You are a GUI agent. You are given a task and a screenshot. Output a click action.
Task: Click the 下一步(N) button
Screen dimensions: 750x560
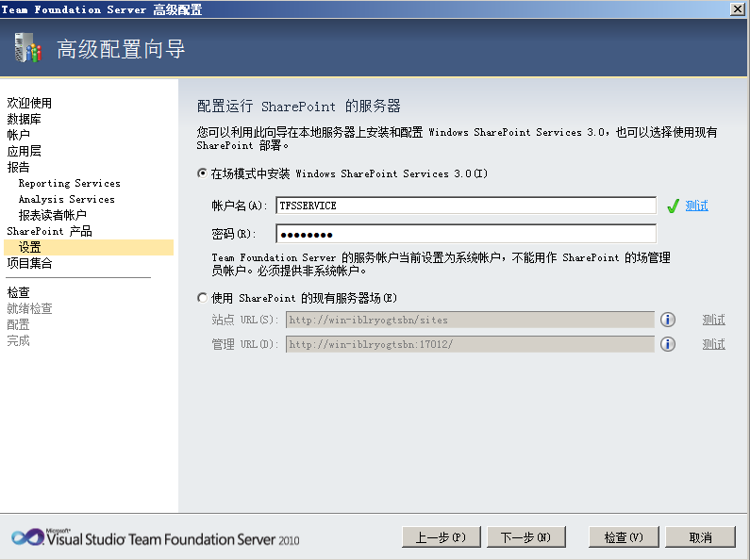(x=525, y=537)
